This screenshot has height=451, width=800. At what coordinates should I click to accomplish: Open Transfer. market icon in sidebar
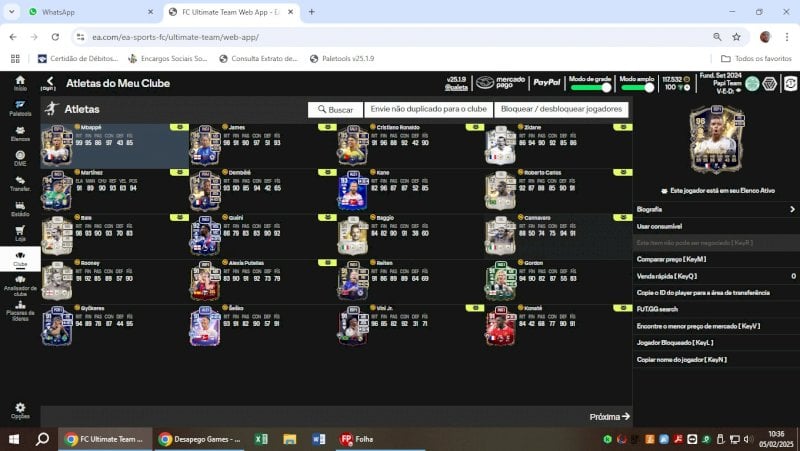pos(20,183)
